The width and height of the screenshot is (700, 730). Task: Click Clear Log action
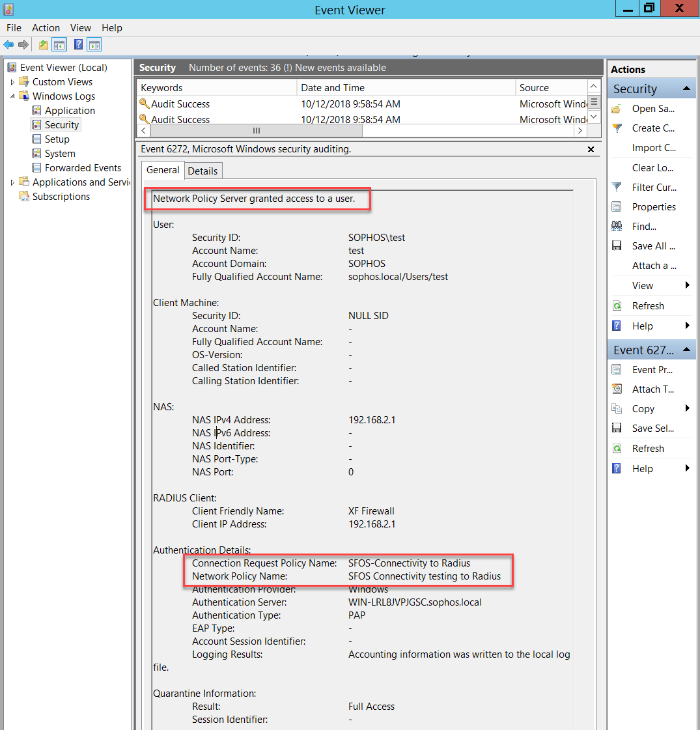(x=652, y=167)
